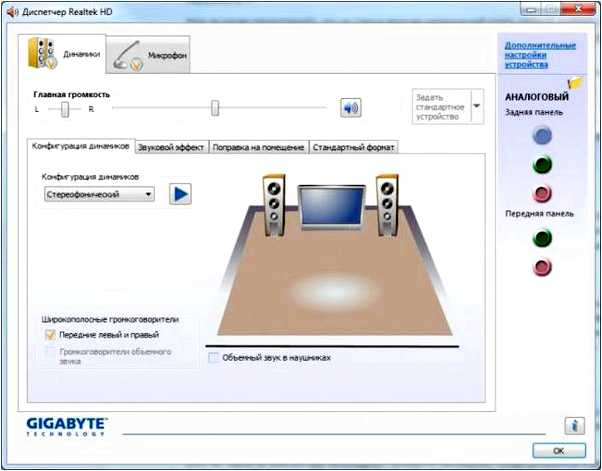Click the main volume slider handle

pos(215,108)
